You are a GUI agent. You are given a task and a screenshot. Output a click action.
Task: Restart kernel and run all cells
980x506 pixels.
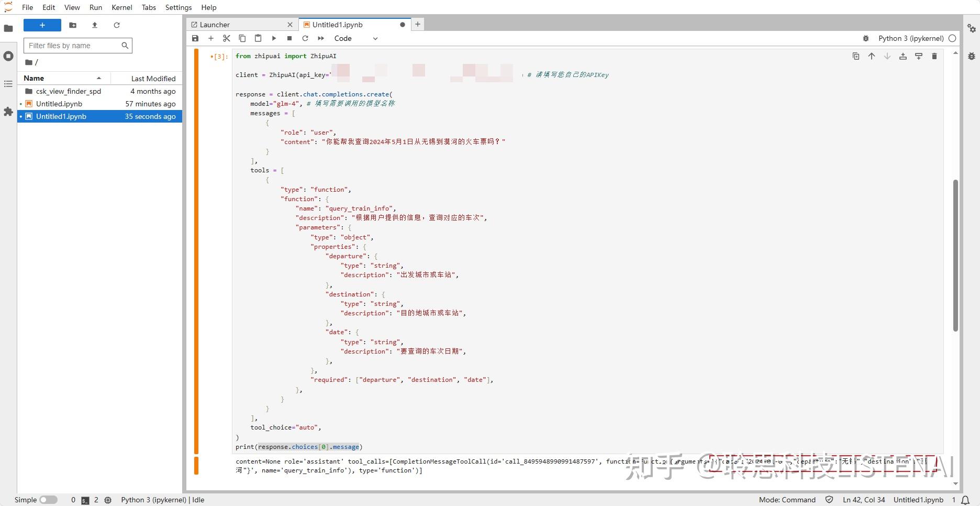click(x=321, y=38)
